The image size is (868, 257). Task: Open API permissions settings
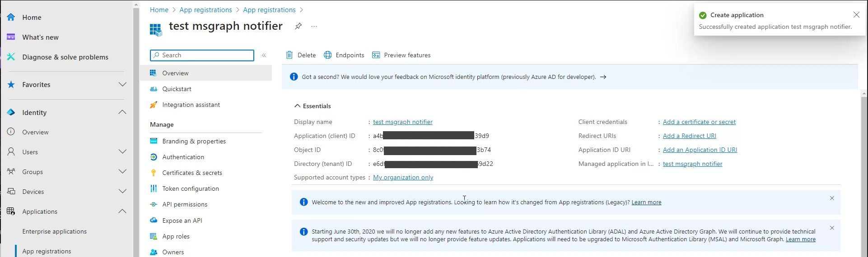tap(185, 204)
